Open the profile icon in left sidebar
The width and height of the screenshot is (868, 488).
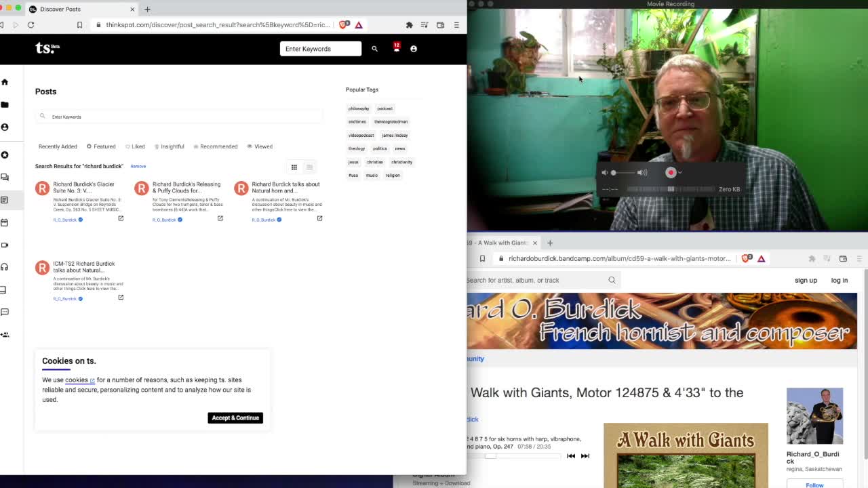click(5, 127)
